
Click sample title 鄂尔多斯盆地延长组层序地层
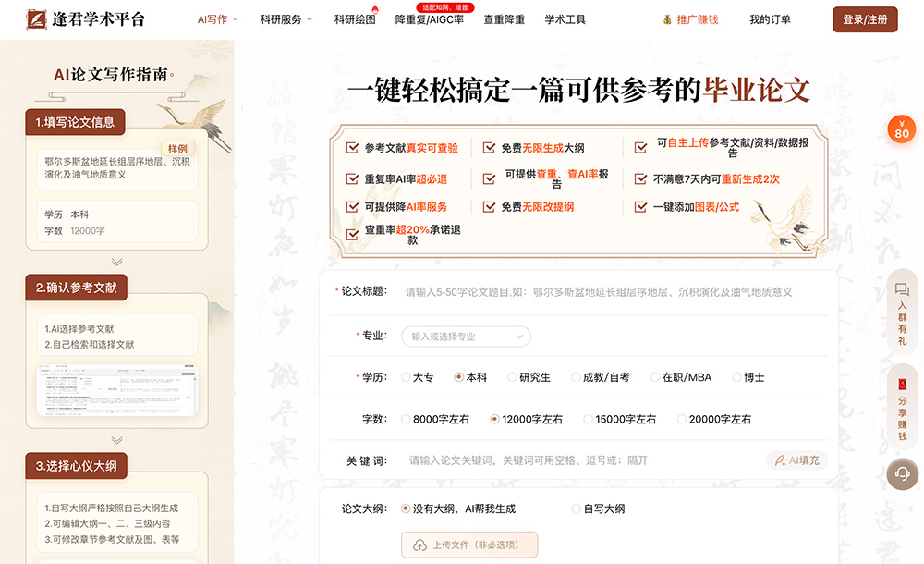(117, 167)
